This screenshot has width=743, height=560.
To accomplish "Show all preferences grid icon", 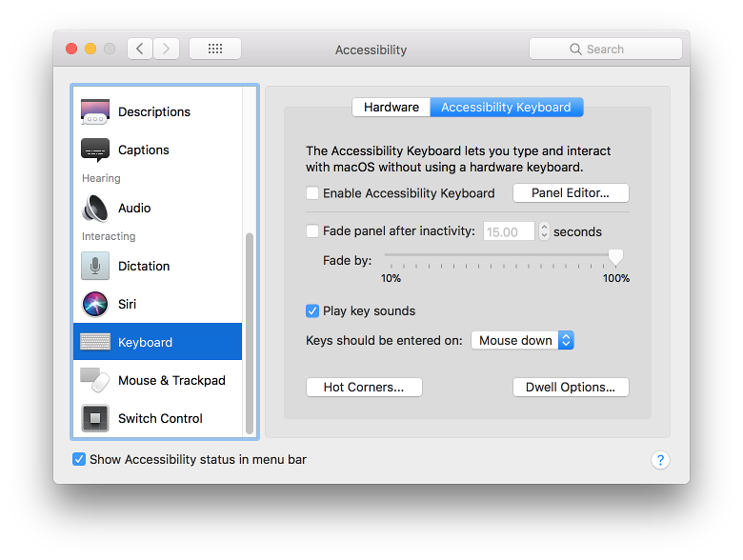I will [215, 49].
